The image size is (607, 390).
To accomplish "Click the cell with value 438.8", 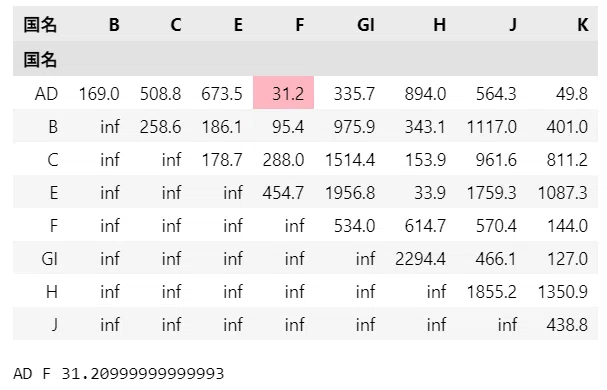I will click(x=567, y=324).
